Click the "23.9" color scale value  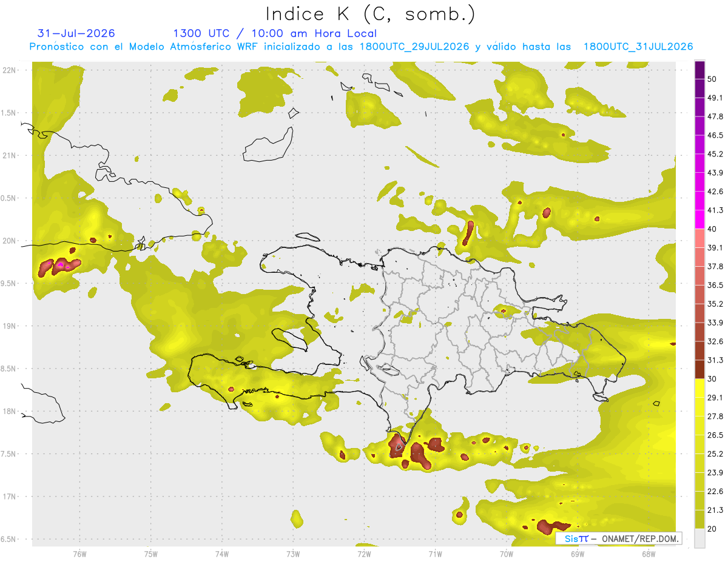coord(715,473)
